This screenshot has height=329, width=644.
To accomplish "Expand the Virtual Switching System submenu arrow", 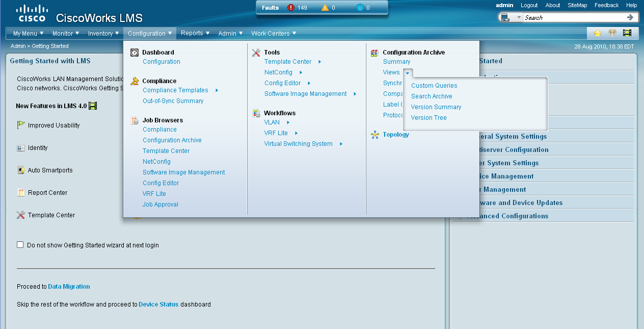I will pos(341,144).
